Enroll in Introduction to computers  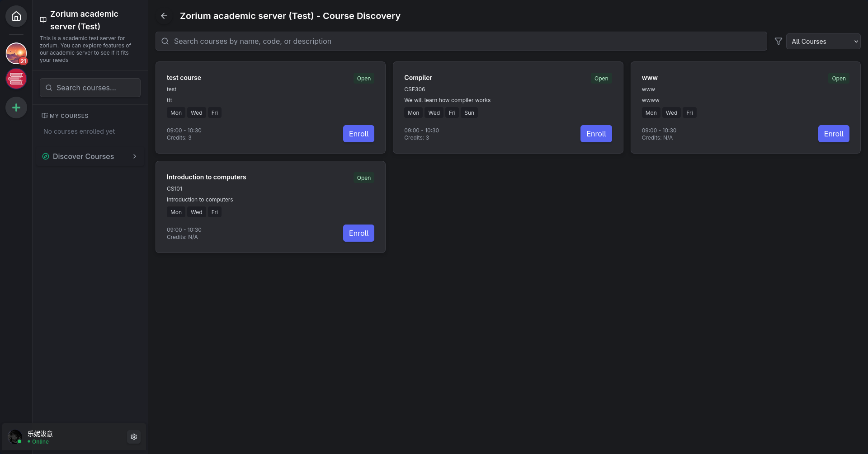click(x=359, y=233)
